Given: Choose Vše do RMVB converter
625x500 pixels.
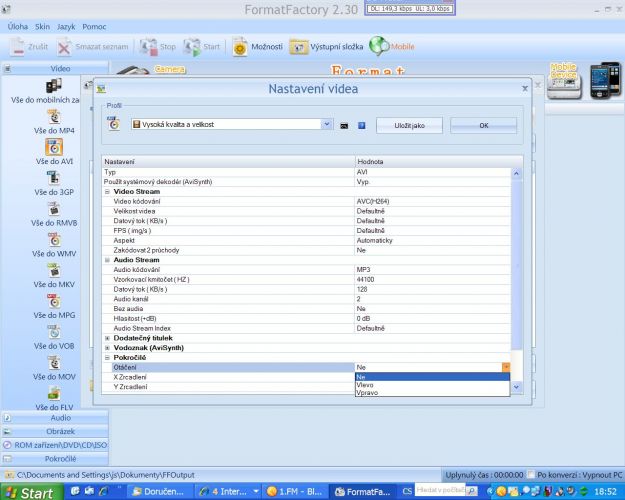Looking at the screenshot, I should tap(54, 209).
